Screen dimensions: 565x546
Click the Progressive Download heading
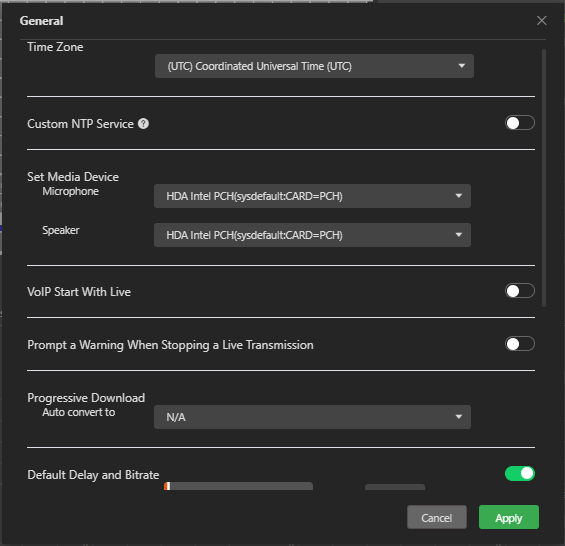tap(86, 398)
